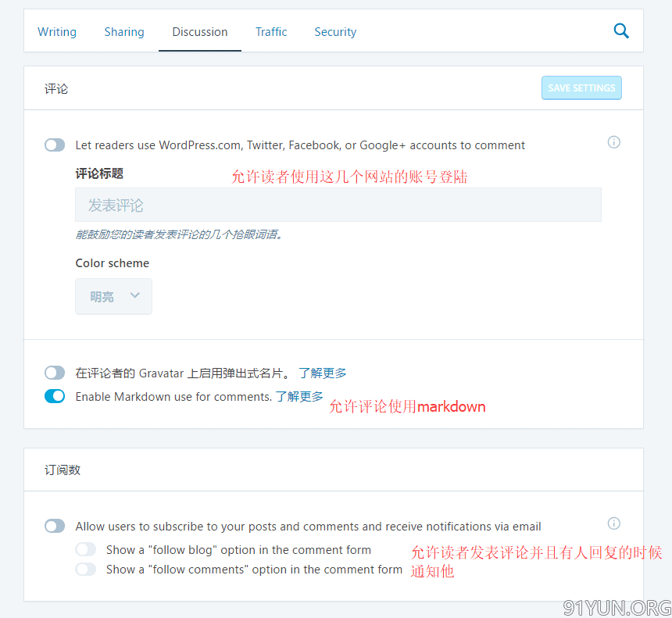672x618 pixels.
Task: Select the Discussion tab
Action: tap(200, 32)
